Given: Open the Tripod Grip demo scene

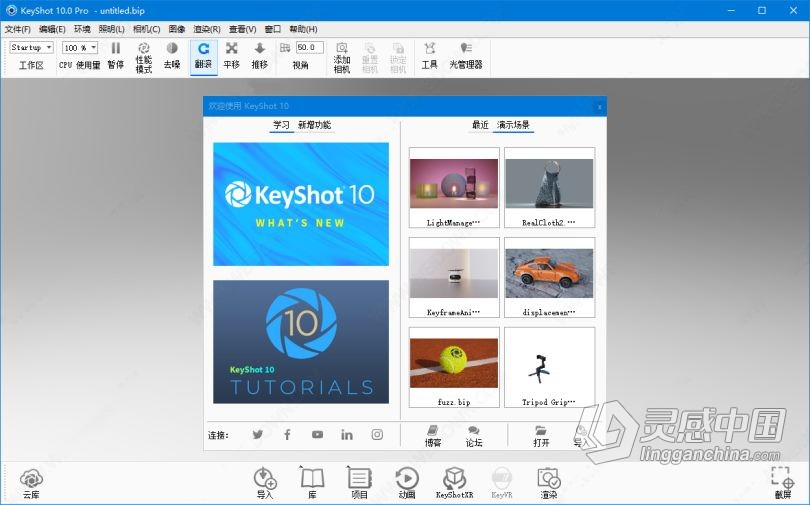Looking at the screenshot, I should 549,367.
